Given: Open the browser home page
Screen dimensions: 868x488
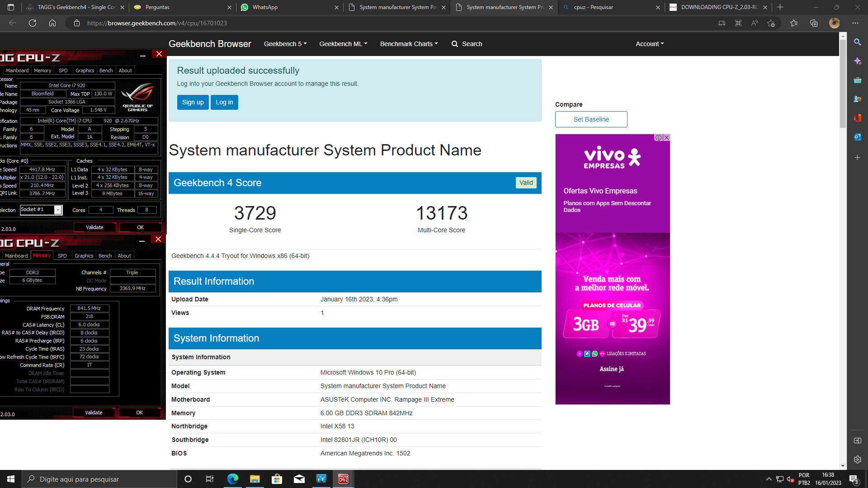Looking at the screenshot, I should 52,23.
